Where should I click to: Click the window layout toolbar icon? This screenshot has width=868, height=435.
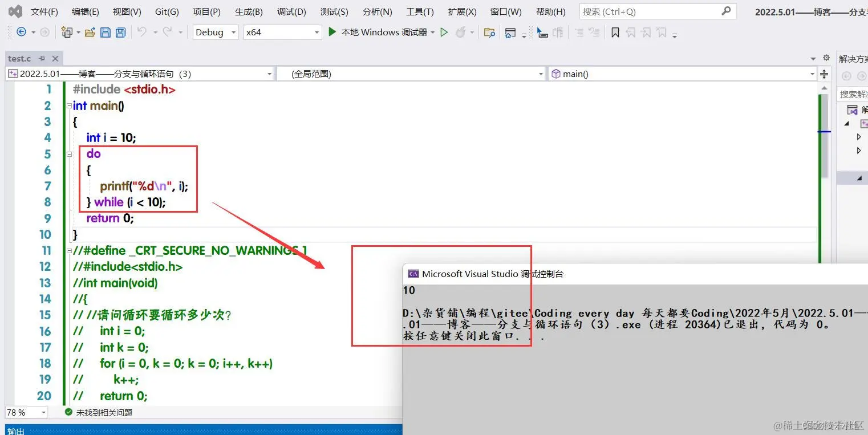tap(510, 32)
